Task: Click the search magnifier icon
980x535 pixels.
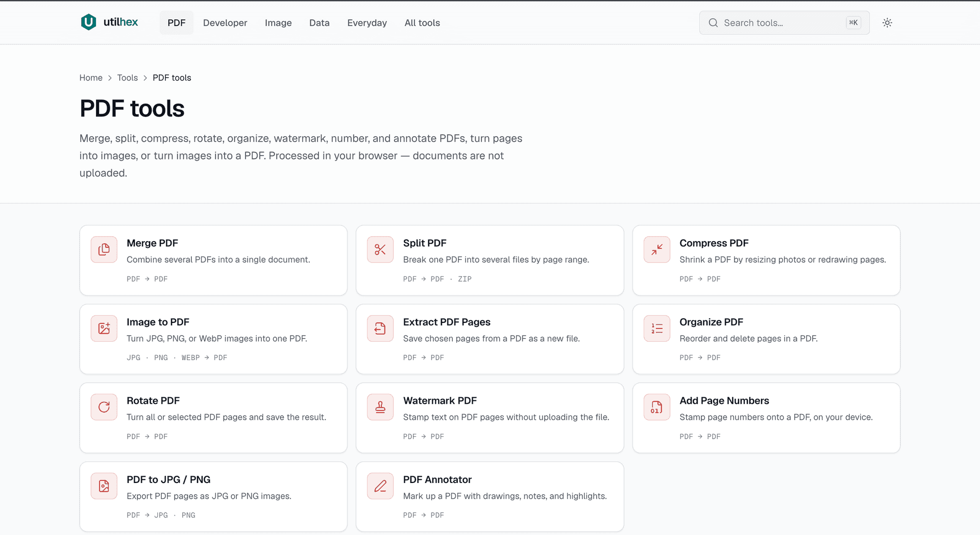Action: pyautogui.click(x=713, y=23)
